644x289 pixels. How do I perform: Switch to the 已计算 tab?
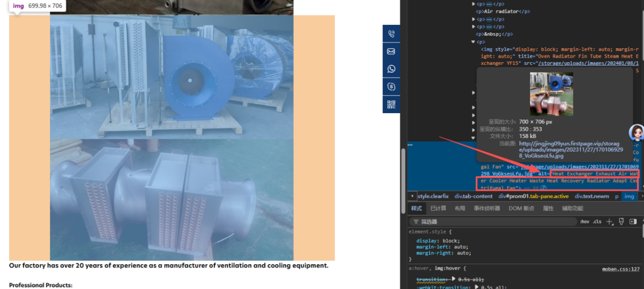coord(438,208)
